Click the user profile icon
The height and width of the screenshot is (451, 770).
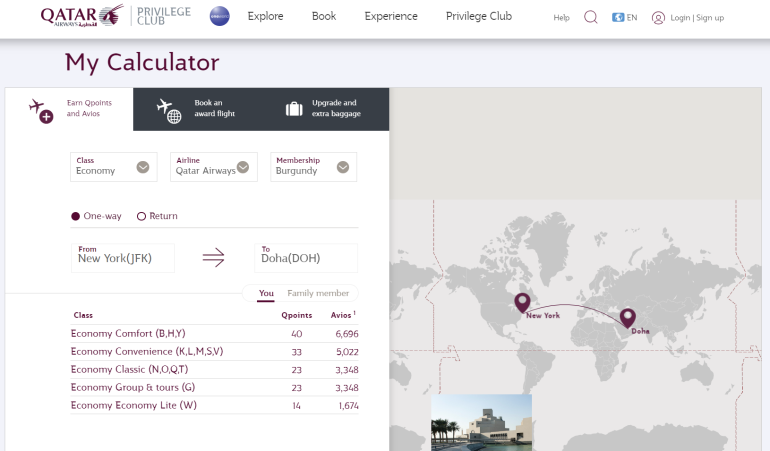[658, 17]
